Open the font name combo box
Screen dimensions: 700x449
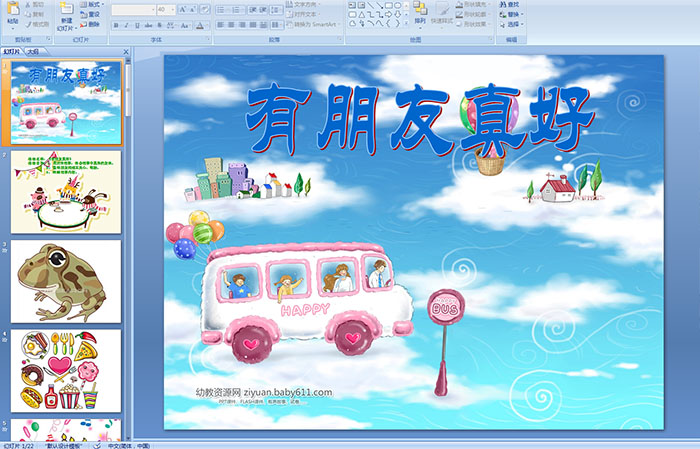tap(133, 9)
